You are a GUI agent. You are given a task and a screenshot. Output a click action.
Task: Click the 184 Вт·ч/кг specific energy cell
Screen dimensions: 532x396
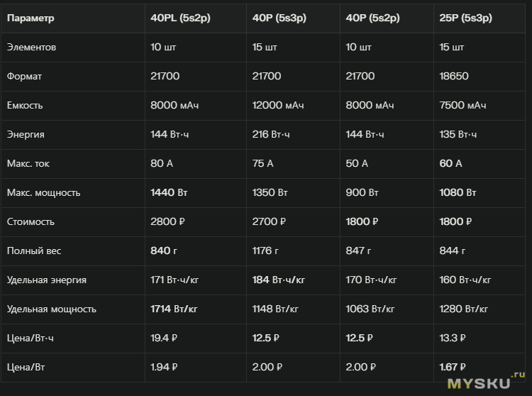[x=279, y=280]
